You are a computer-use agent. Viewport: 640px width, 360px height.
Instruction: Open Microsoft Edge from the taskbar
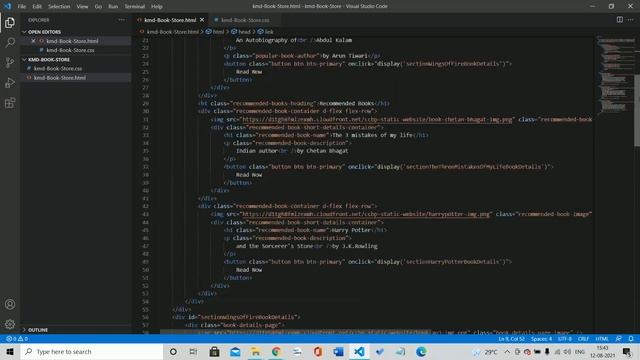coord(421,351)
